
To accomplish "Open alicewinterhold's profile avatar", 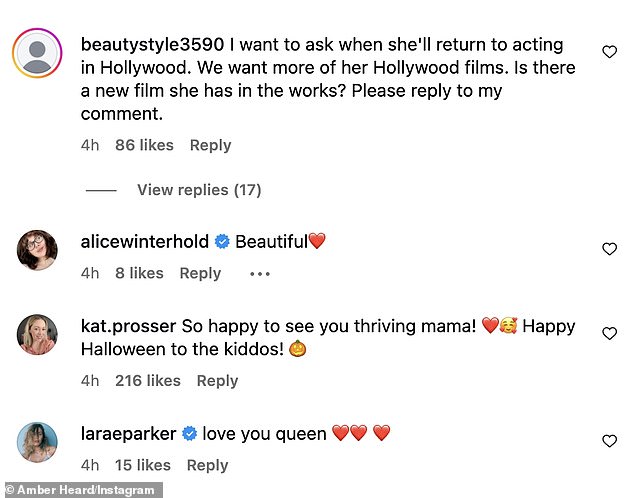I will tap(37, 250).
